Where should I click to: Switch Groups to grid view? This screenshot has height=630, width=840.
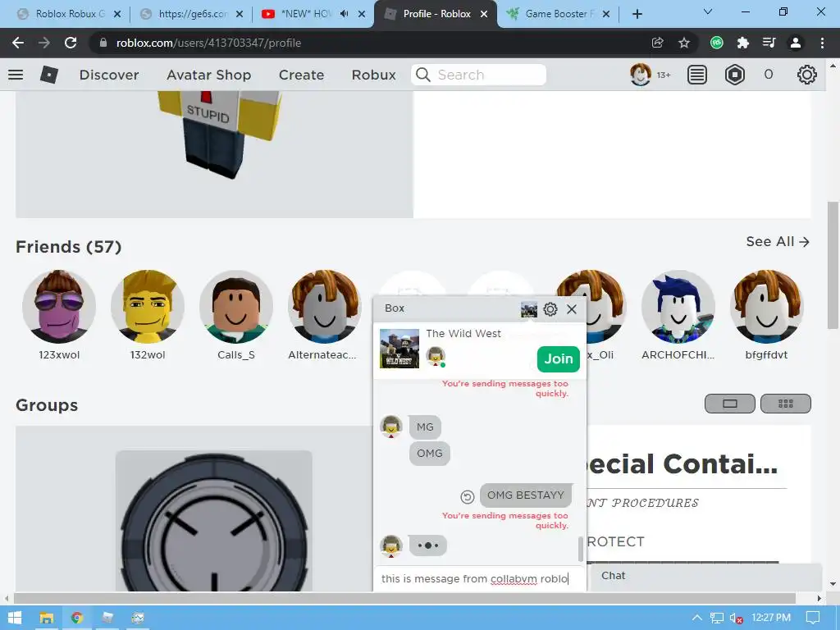(x=785, y=404)
